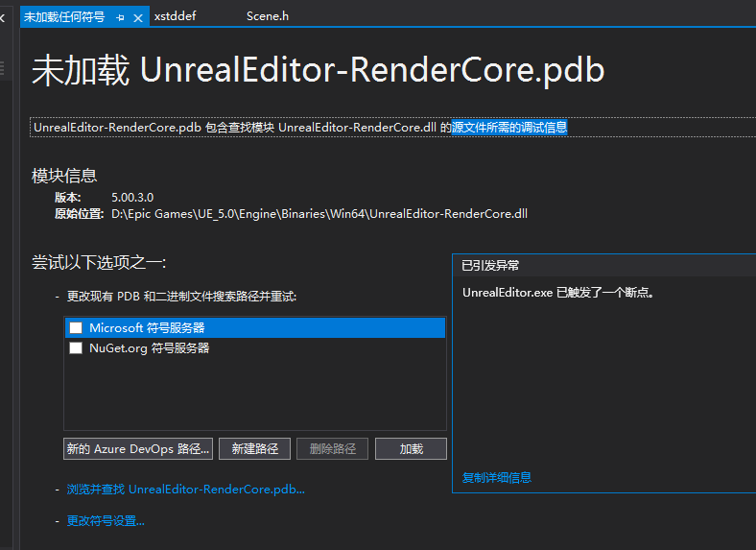Image resolution: width=756 pixels, height=550 pixels.
Task: Open 浏览并查找 UnrealEditor-RenderCore.pdb link
Action: pos(185,490)
